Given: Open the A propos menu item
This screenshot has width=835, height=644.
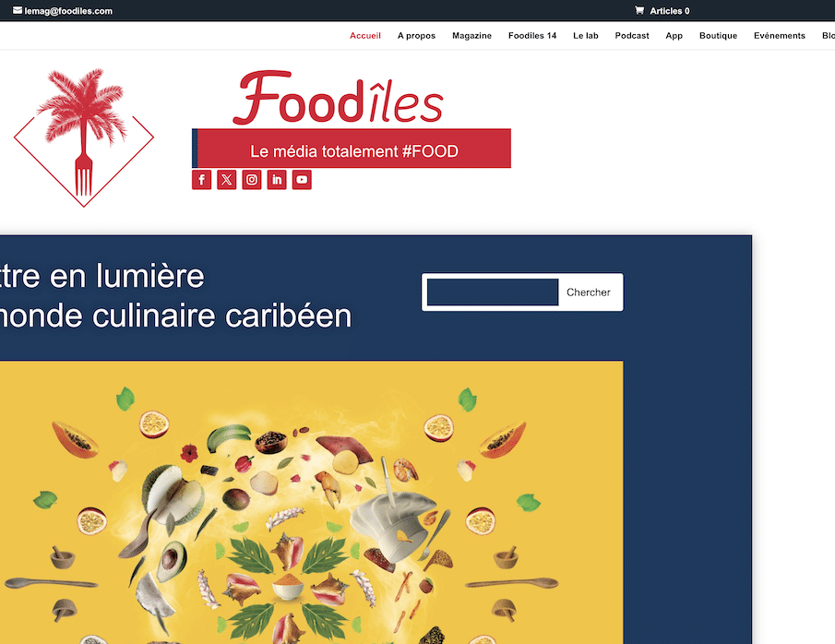Looking at the screenshot, I should (416, 36).
